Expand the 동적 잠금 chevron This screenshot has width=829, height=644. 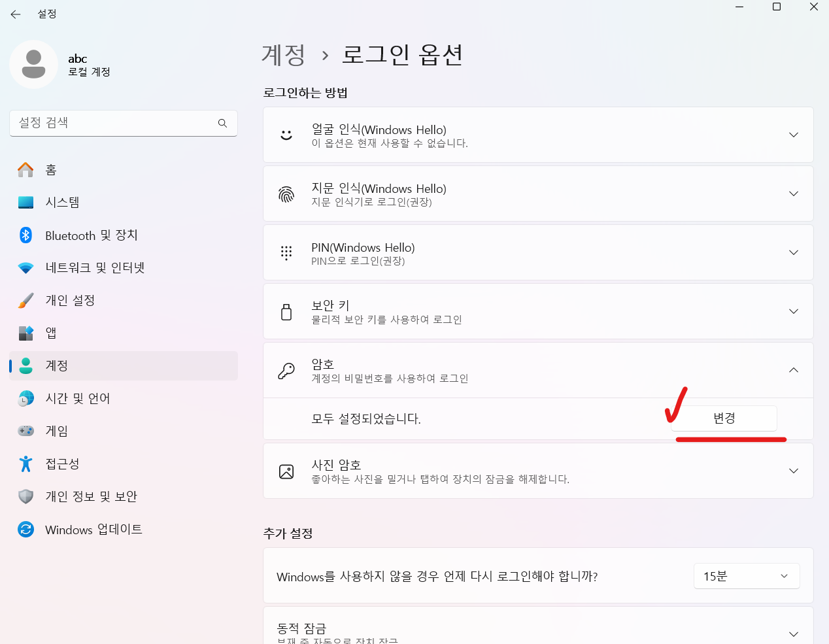click(x=794, y=634)
